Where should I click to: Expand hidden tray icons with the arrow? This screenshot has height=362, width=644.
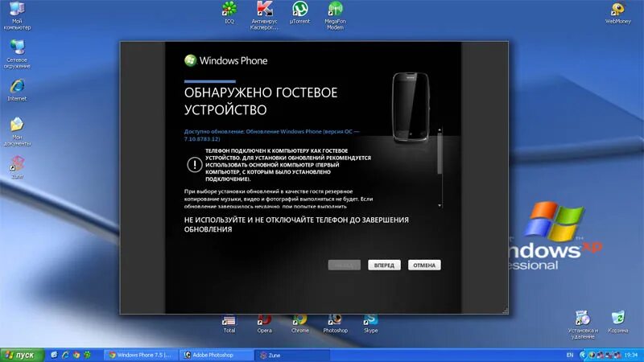pos(582,355)
